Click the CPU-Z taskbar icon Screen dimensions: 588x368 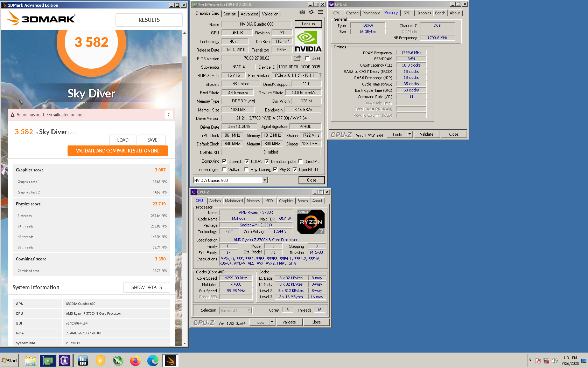[x=65, y=361]
